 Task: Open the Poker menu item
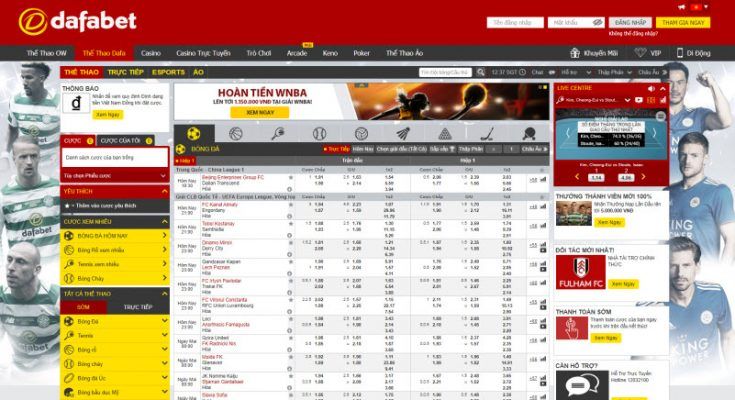point(361,53)
